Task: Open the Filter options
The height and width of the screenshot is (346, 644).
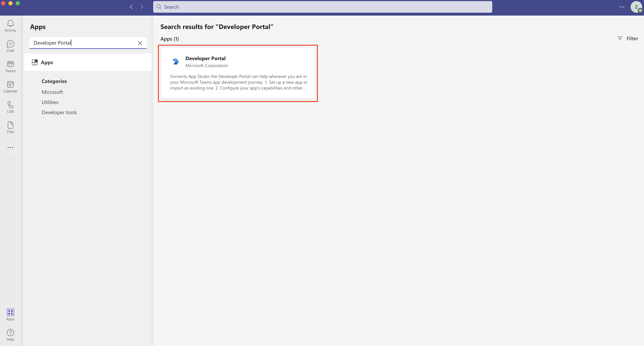Action: (628, 38)
